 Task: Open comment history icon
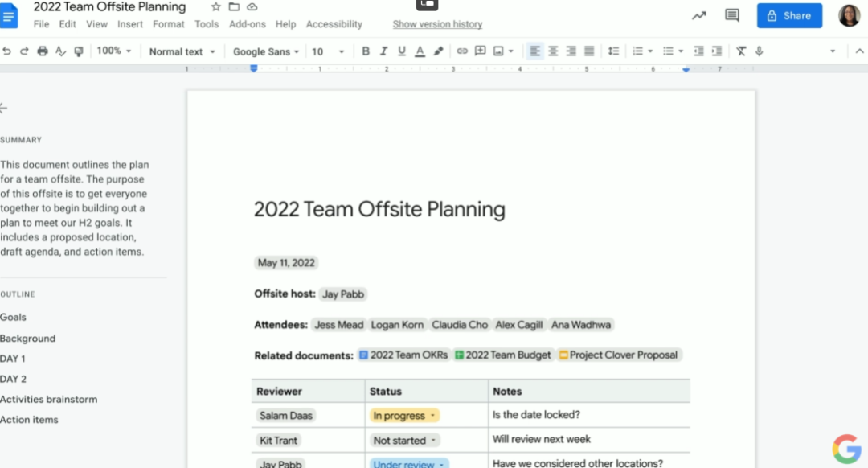[732, 15]
